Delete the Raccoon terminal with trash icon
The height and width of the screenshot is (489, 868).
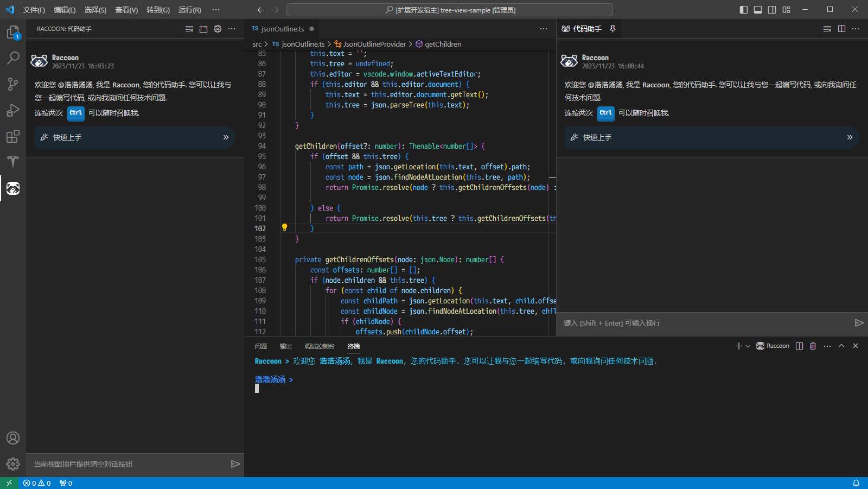tap(813, 346)
